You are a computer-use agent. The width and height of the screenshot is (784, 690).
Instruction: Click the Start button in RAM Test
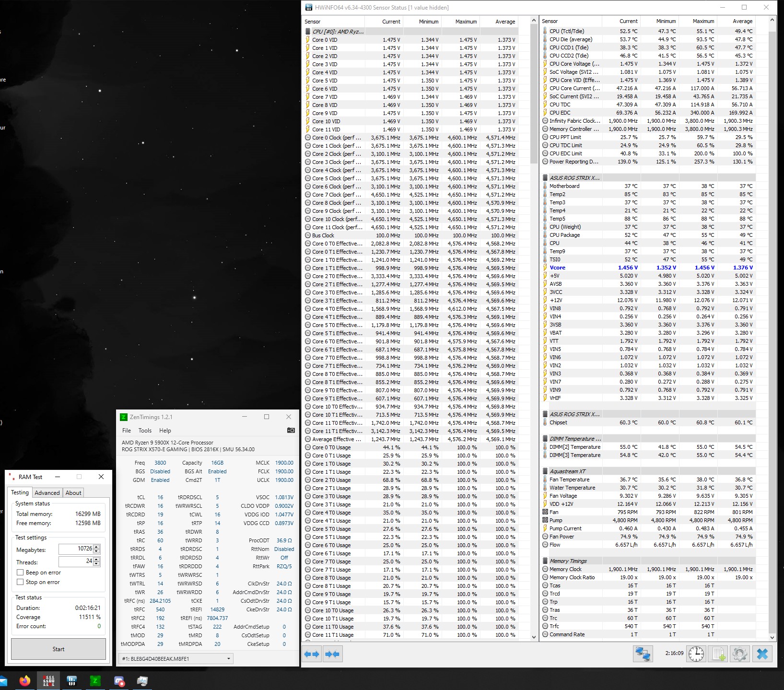pos(59,649)
